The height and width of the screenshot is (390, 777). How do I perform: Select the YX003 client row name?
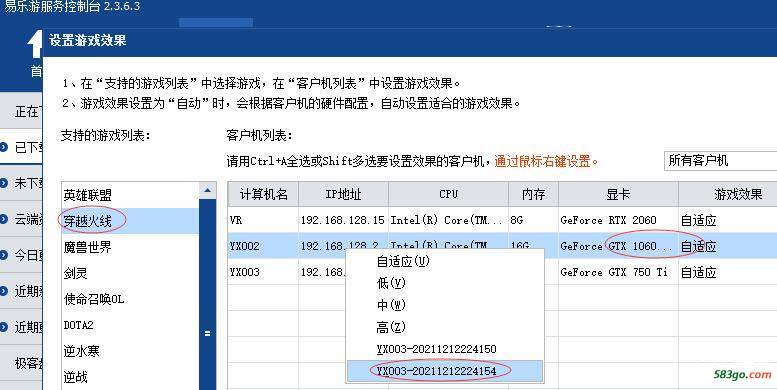244,272
